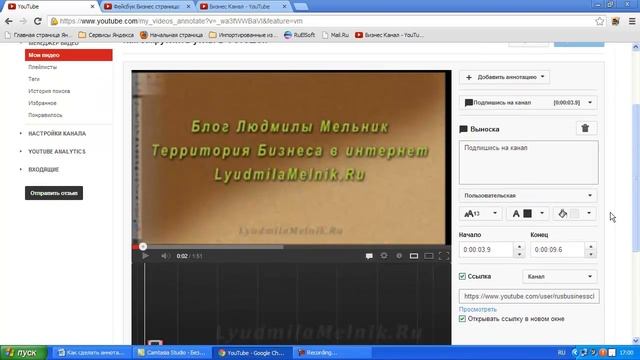Reload the page with refresh icon
This screenshot has width=640, height=360.
38,21
